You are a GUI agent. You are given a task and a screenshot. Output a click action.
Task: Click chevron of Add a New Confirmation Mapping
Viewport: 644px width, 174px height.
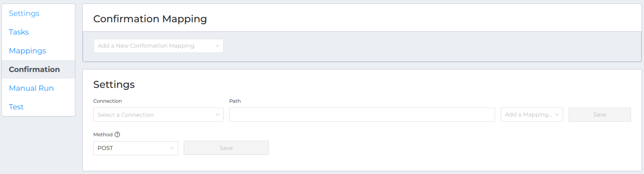point(218,46)
